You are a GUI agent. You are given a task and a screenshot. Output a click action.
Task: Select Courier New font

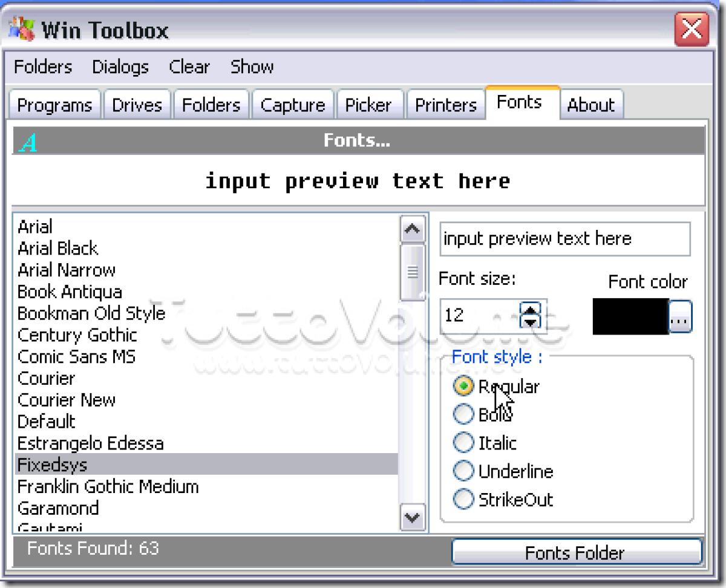(x=206, y=400)
